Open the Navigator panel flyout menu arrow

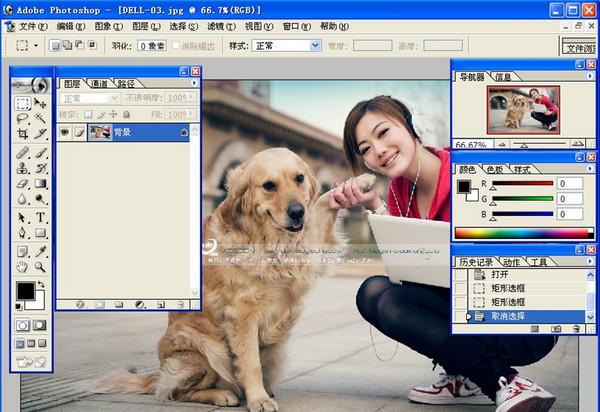(590, 76)
